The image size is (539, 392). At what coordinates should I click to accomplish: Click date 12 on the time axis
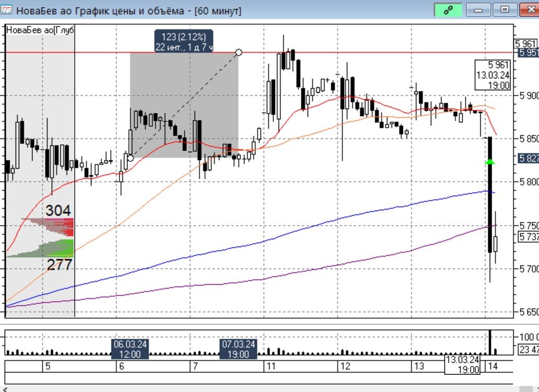[x=345, y=366]
